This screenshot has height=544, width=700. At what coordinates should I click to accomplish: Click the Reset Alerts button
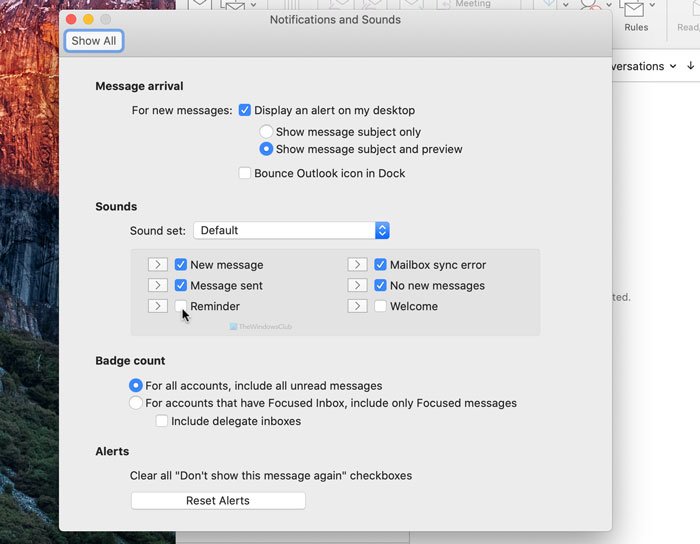pyautogui.click(x=218, y=501)
